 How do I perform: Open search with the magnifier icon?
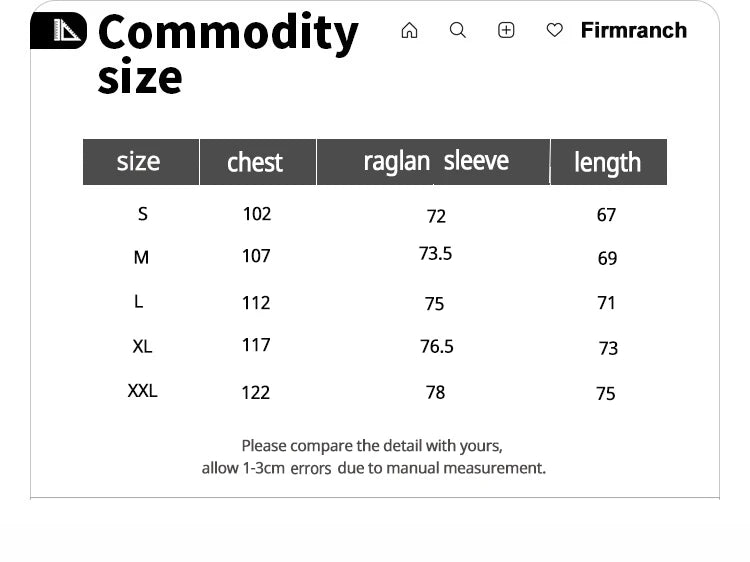coord(458,31)
